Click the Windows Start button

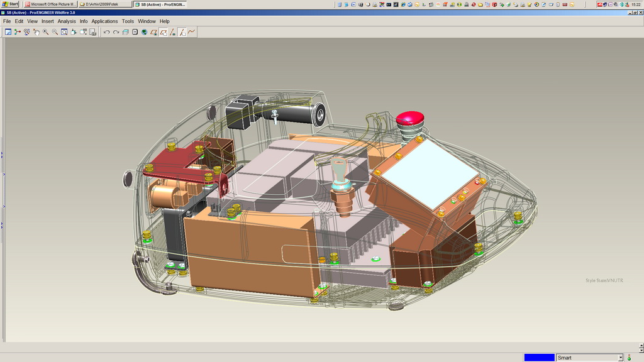click(11, 4)
